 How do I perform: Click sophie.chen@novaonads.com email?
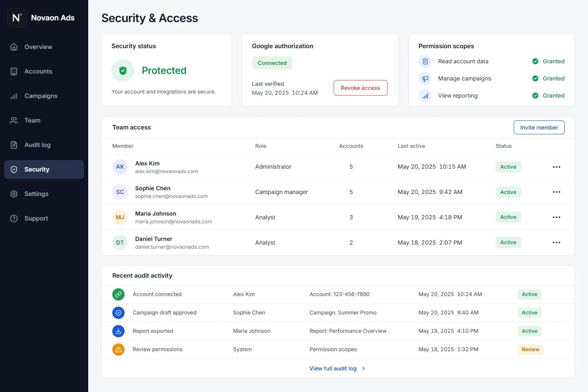pos(171,196)
